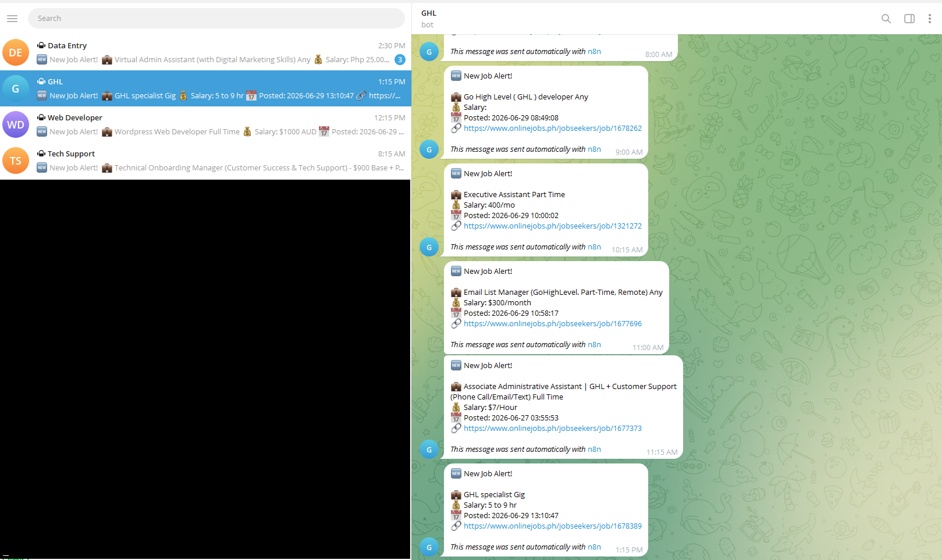Click "Posted: 2026-06-29 10:58:17" text
Screen dimensions: 942x560
tap(511, 313)
